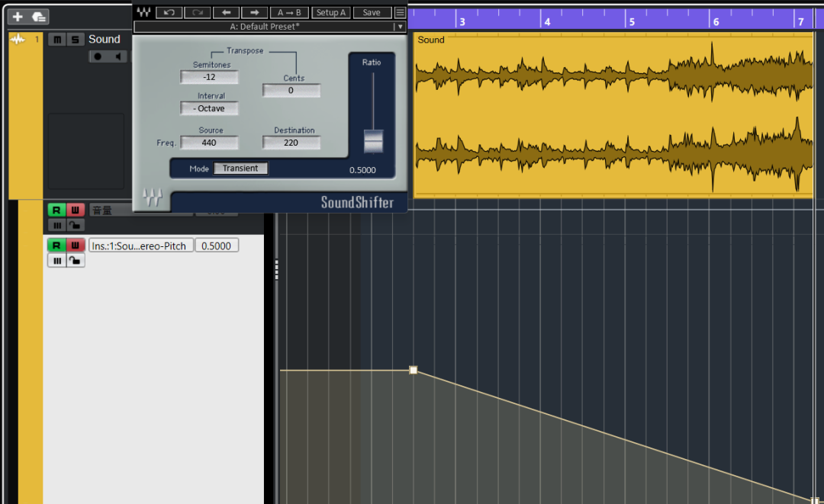Viewport: 824px width, 504px height.
Task: Click the undo arrow in the plugin toolbar
Action: [x=169, y=12]
